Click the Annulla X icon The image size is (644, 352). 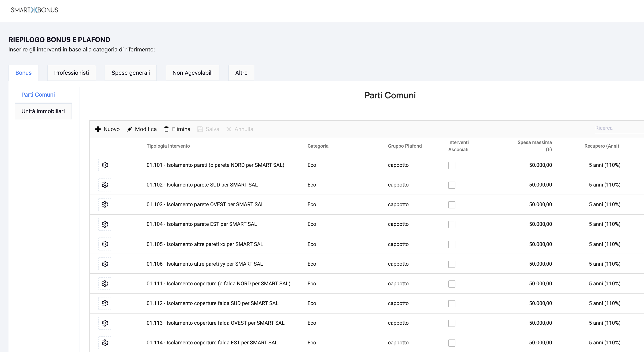(229, 129)
